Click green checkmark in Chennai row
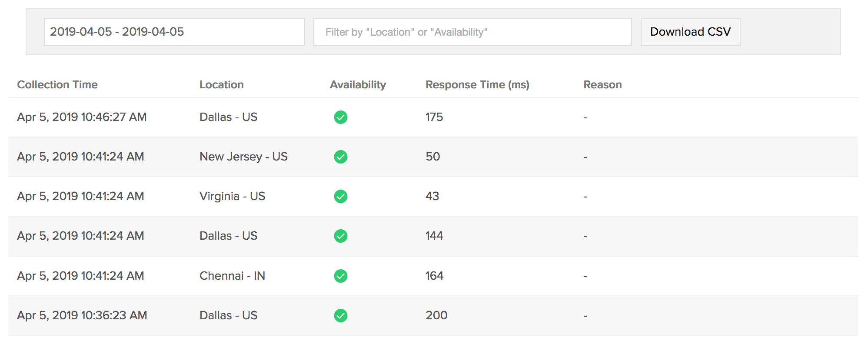Screen dimensions: 868x338 (340, 276)
